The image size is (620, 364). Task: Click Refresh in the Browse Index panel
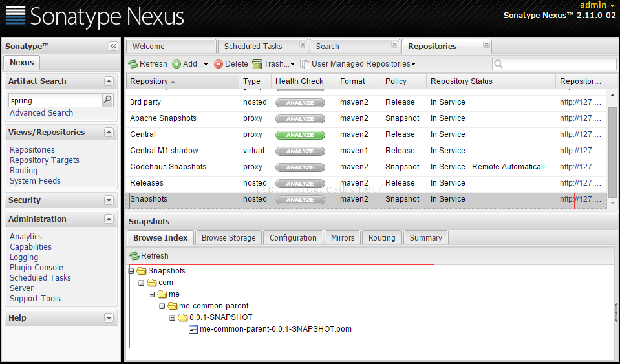[149, 256]
